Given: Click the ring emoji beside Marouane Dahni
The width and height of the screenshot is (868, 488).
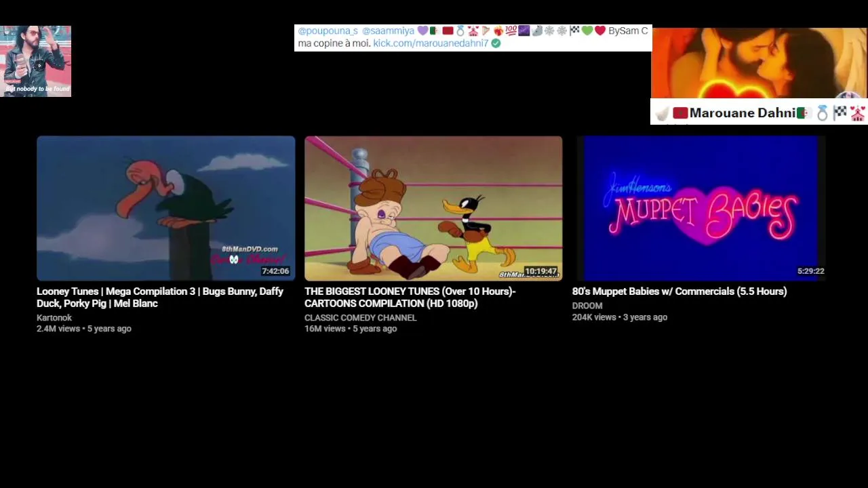Looking at the screenshot, I should [823, 113].
